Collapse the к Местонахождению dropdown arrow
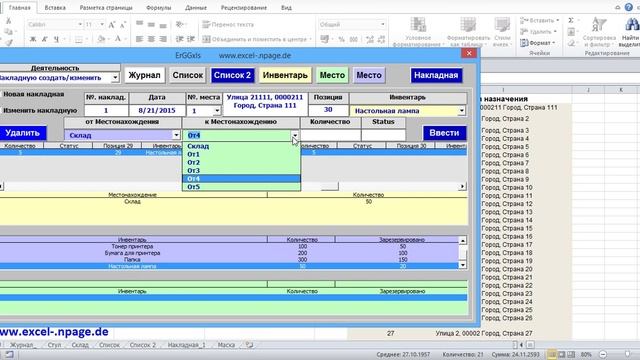640x360 pixels. pos(295,135)
